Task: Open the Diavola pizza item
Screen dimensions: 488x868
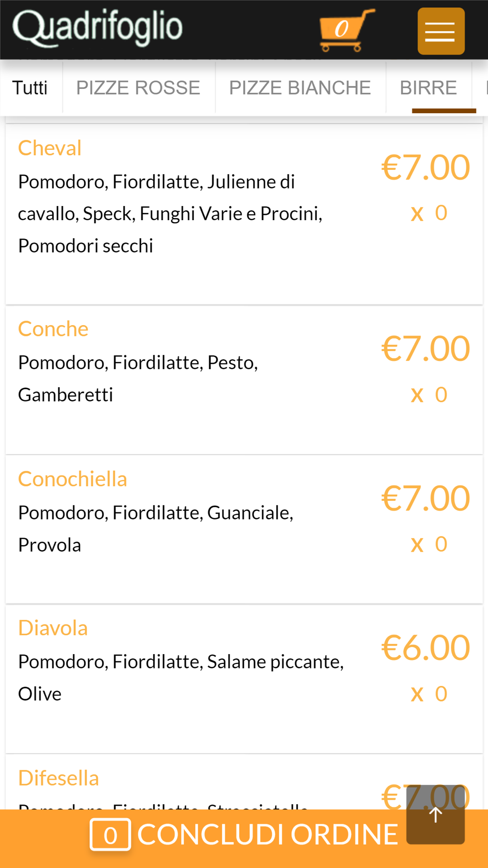Action: click(x=53, y=628)
